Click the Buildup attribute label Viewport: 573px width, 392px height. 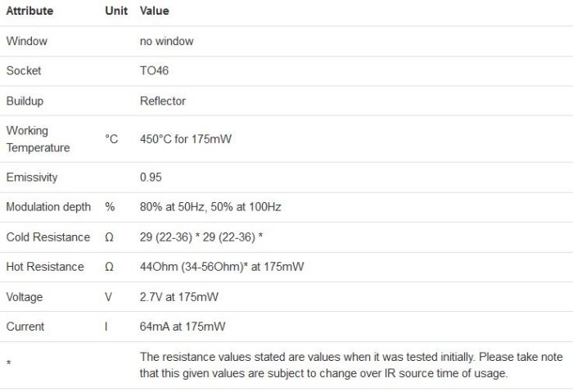pos(25,101)
